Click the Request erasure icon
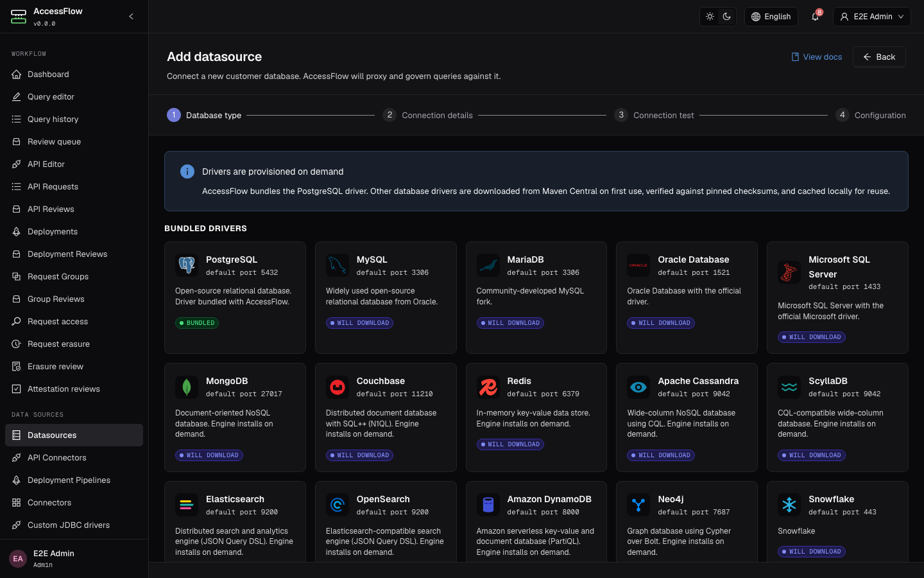 (17, 344)
